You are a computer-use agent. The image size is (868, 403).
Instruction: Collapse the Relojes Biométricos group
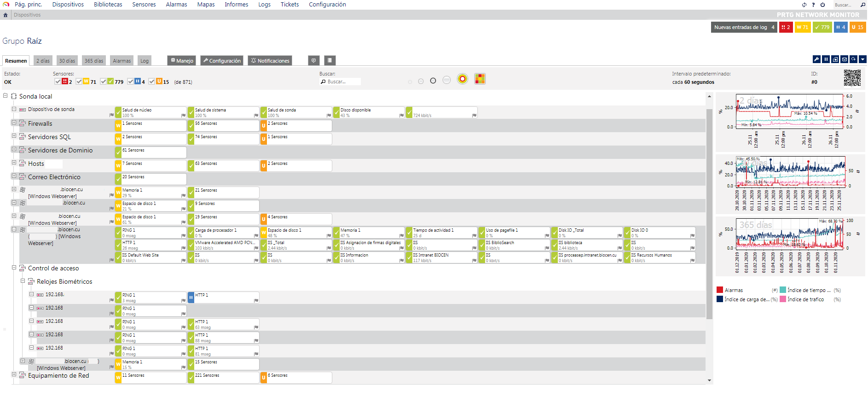click(x=23, y=281)
